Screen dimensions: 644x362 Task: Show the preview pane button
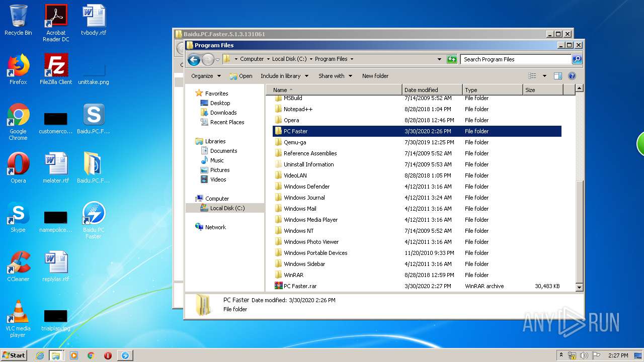pos(557,76)
